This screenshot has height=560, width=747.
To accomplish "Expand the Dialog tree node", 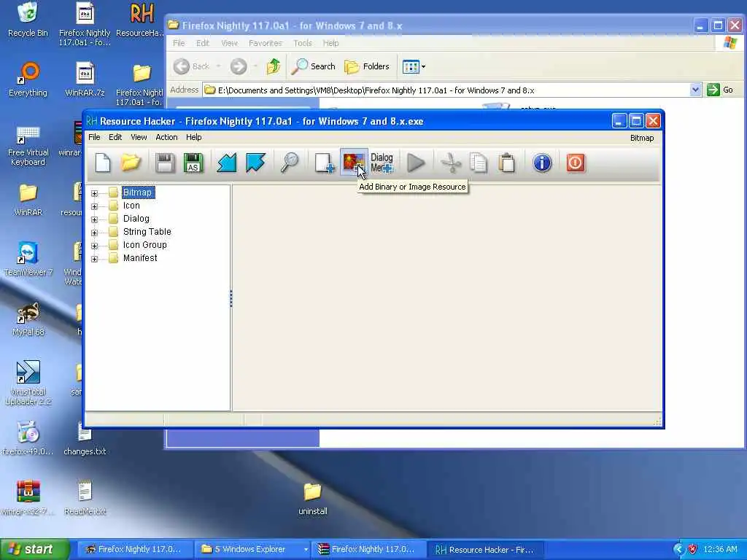I will tap(94, 219).
